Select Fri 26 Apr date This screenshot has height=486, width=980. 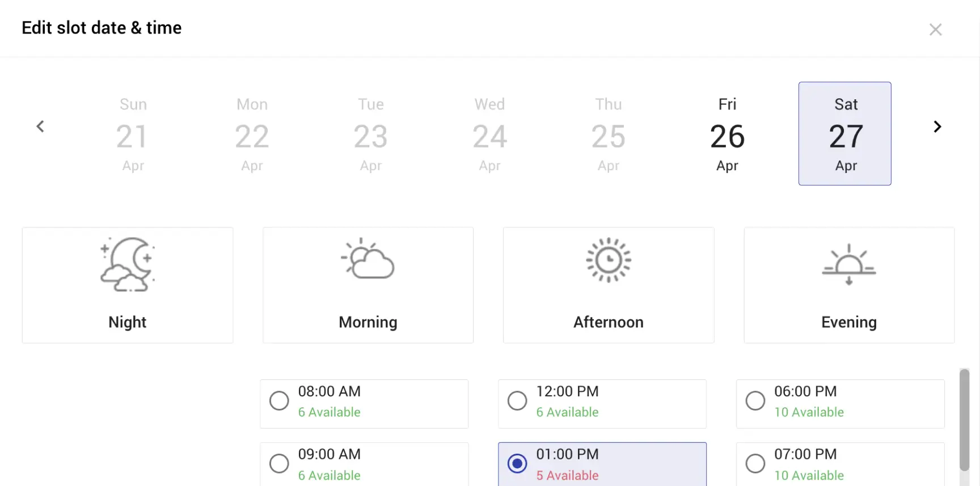[727, 134]
